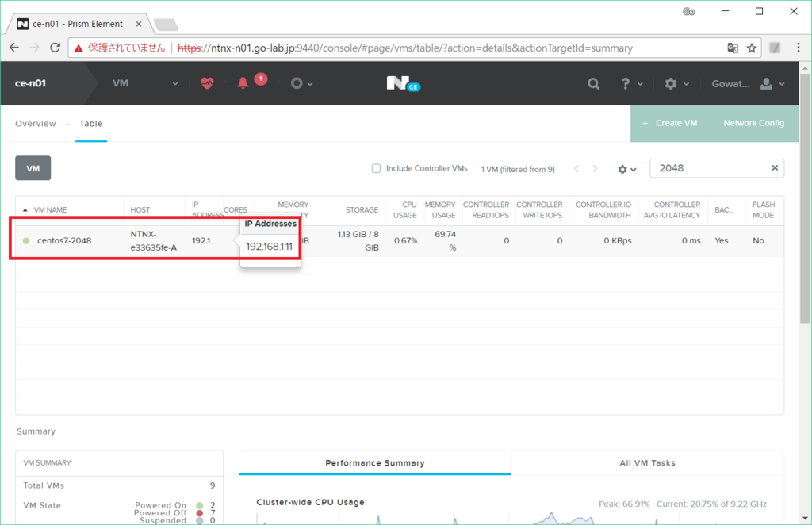Expand the VM view dropdown
The height and width of the screenshot is (525, 812).
pos(175,83)
